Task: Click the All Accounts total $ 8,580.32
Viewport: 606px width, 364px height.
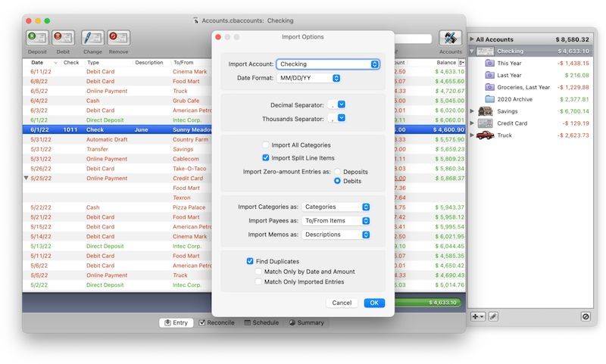Action: [x=573, y=39]
